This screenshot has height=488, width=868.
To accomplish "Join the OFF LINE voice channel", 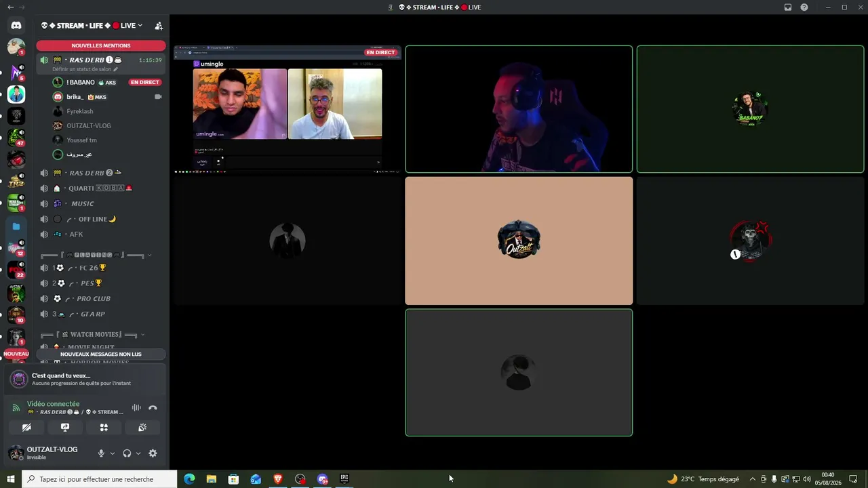I will [x=101, y=219].
